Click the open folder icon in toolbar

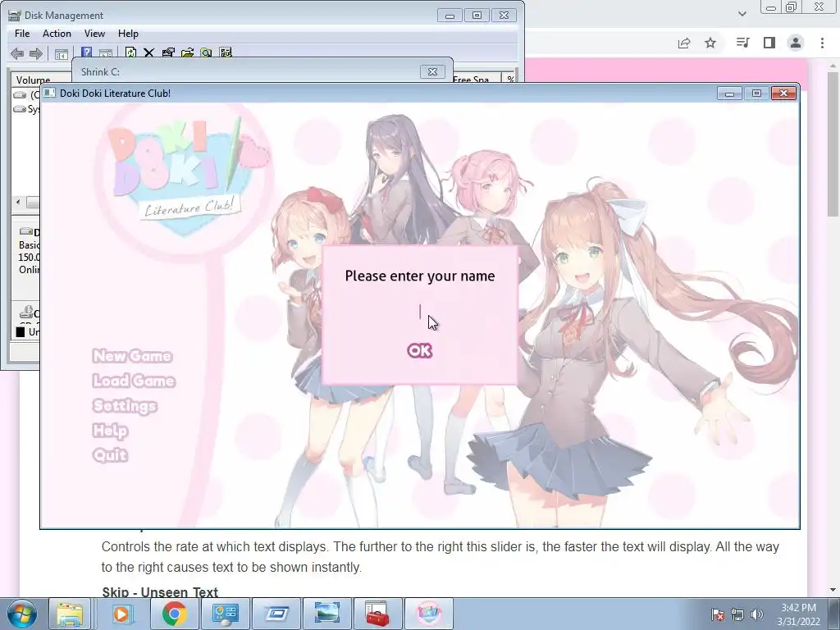187,52
